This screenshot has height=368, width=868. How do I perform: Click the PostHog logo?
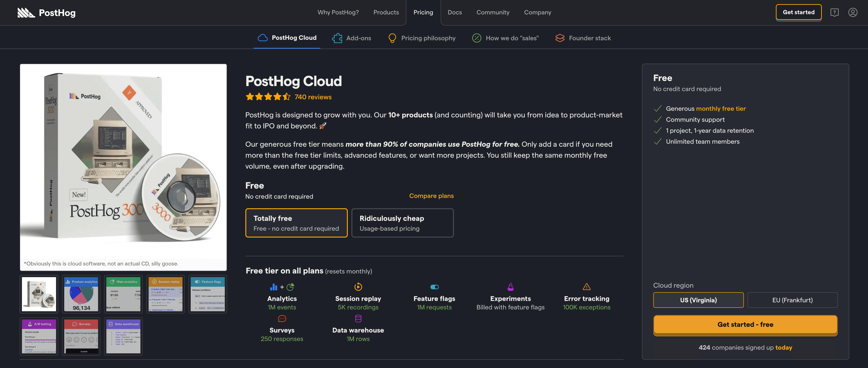click(46, 13)
